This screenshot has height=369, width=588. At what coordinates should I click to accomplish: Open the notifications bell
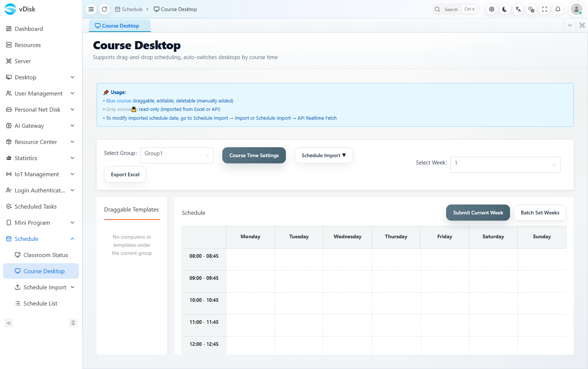[x=558, y=9]
